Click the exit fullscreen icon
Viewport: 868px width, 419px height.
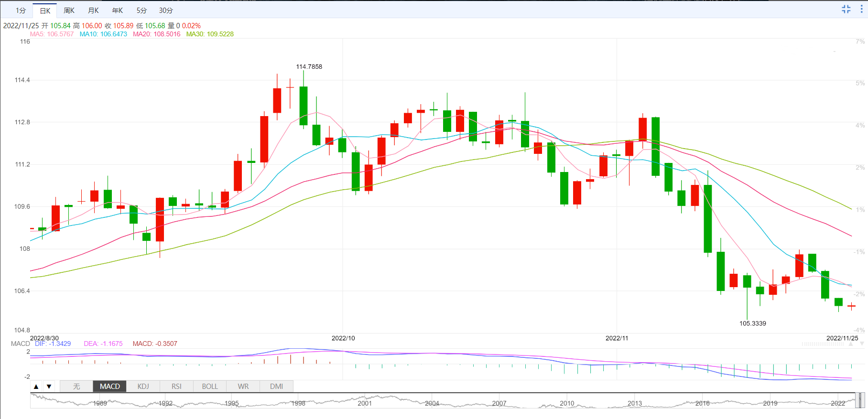point(846,9)
